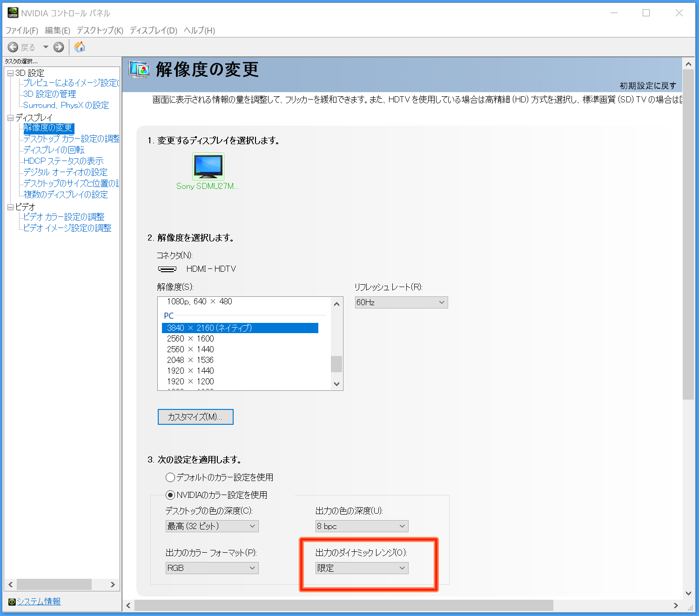Open ビデオ カラー設定の調整
The image size is (699, 616).
64,217
